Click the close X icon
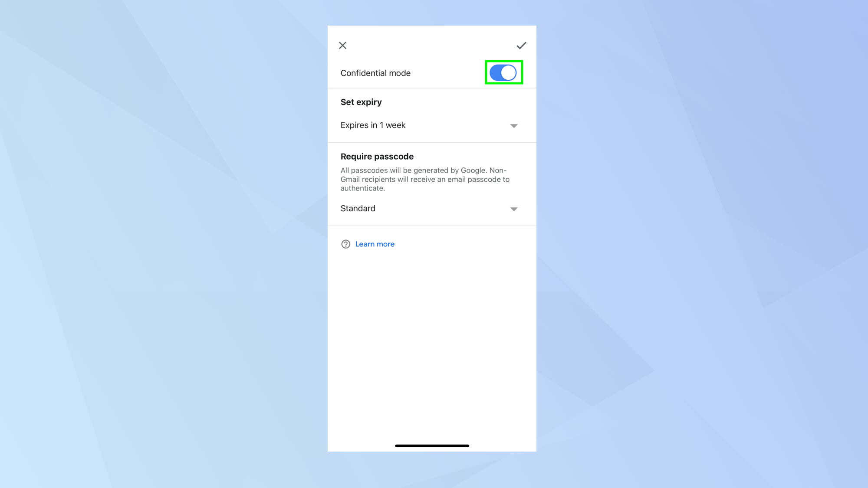 coord(343,45)
